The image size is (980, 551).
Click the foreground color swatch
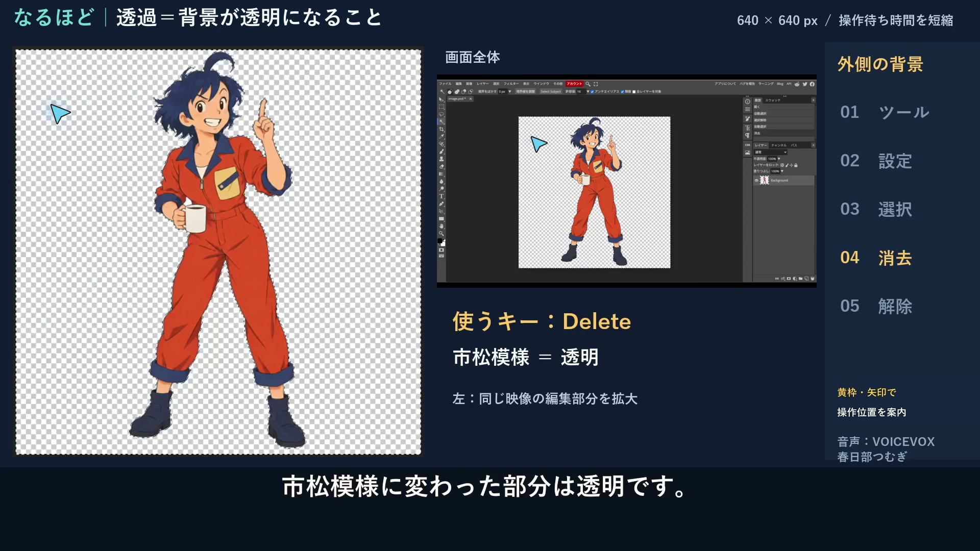click(439, 240)
